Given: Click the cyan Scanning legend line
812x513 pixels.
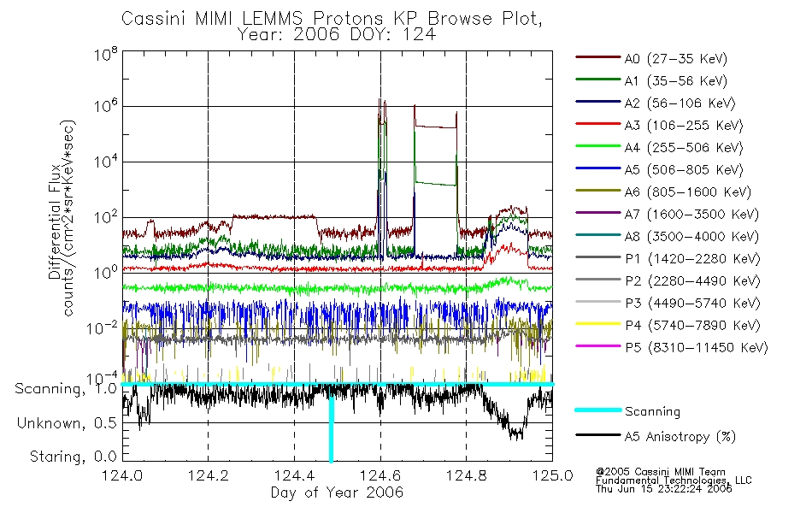Looking at the screenshot, I should (x=598, y=410).
